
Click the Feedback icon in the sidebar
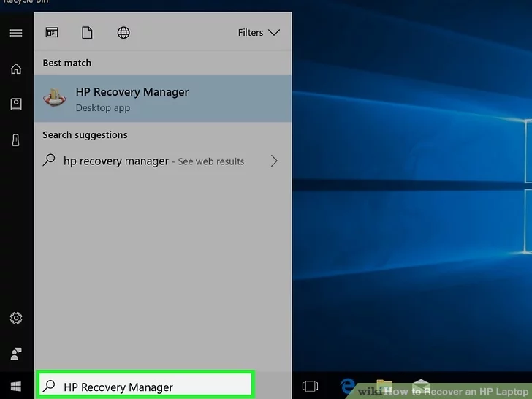pos(15,354)
